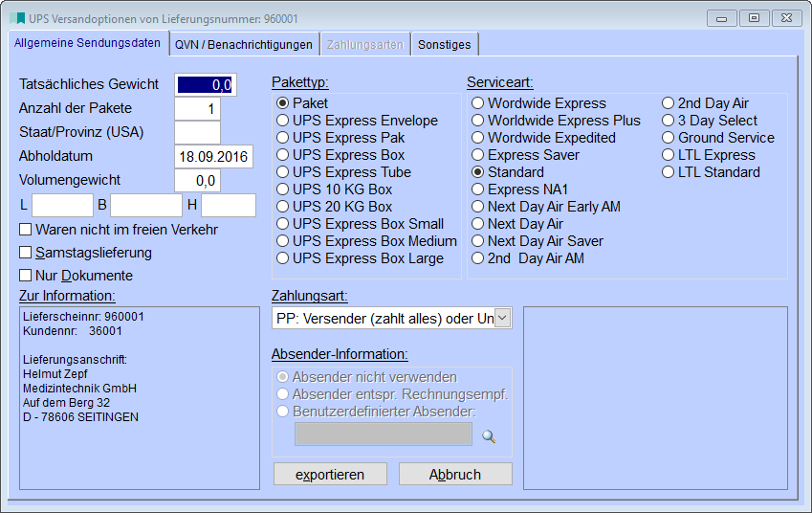
Task: Choose Next Day Air Early AM
Action: (478, 207)
